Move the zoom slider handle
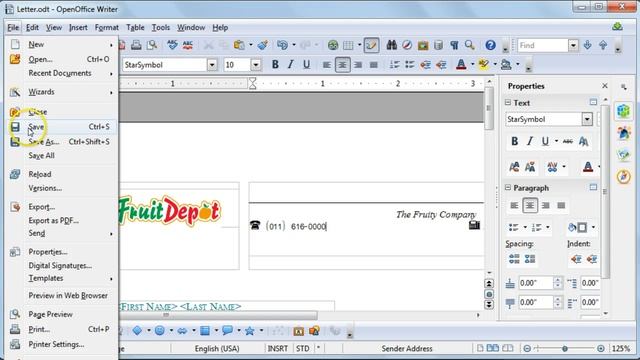 click(x=564, y=349)
